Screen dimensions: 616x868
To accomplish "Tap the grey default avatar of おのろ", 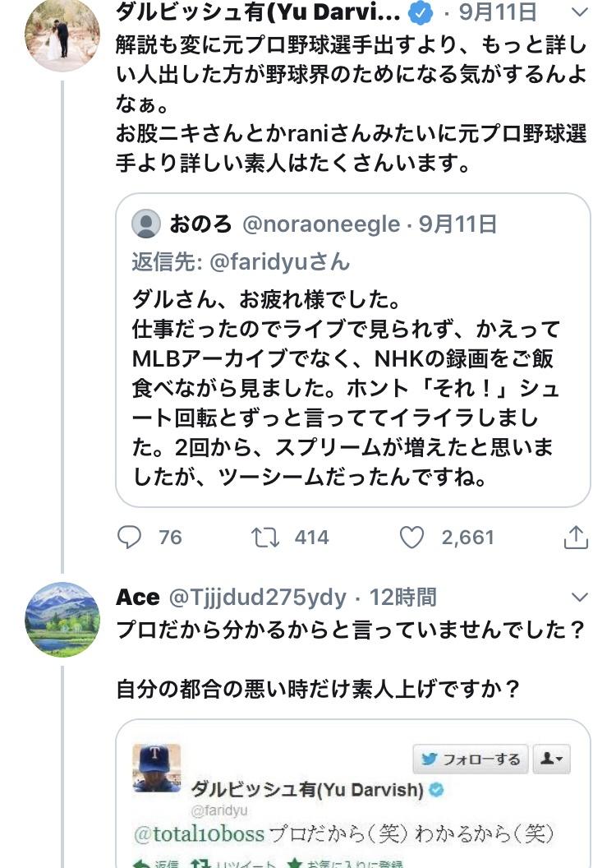I will pyautogui.click(x=146, y=224).
